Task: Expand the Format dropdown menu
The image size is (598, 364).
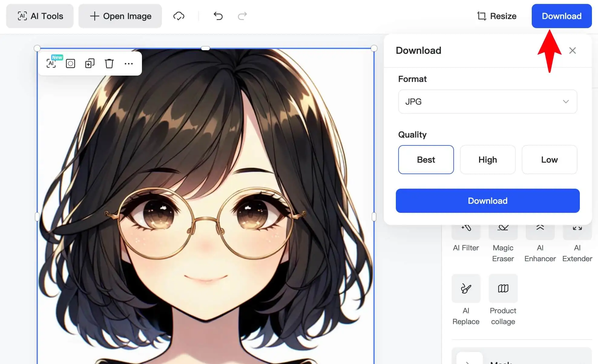Action: coord(487,101)
